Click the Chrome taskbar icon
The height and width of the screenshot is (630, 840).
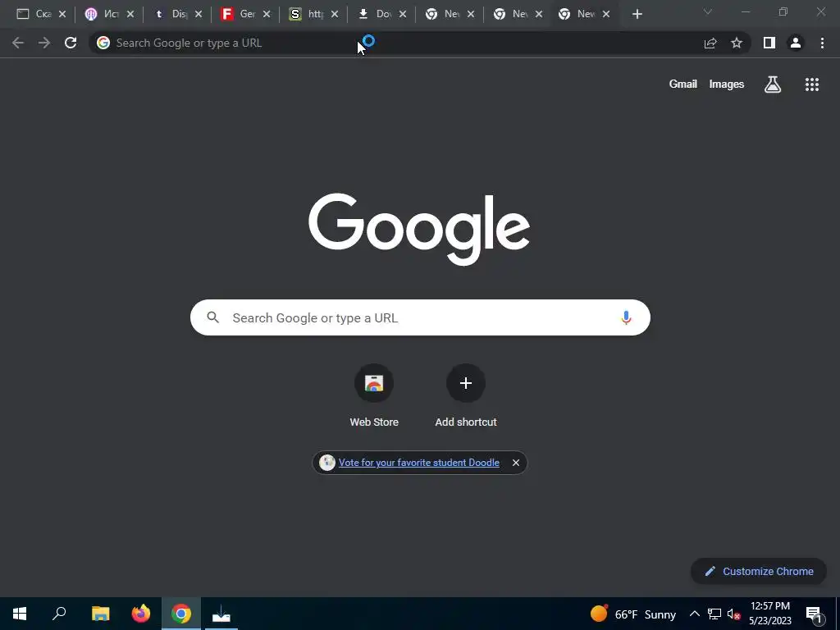[181, 614]
